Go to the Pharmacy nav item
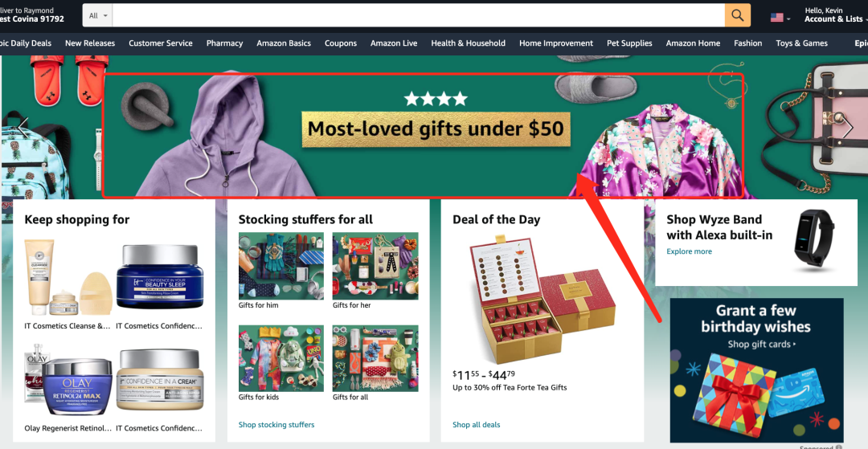This screenshot has width=868, height=449. pyautogui.click(x=225, y=43)
